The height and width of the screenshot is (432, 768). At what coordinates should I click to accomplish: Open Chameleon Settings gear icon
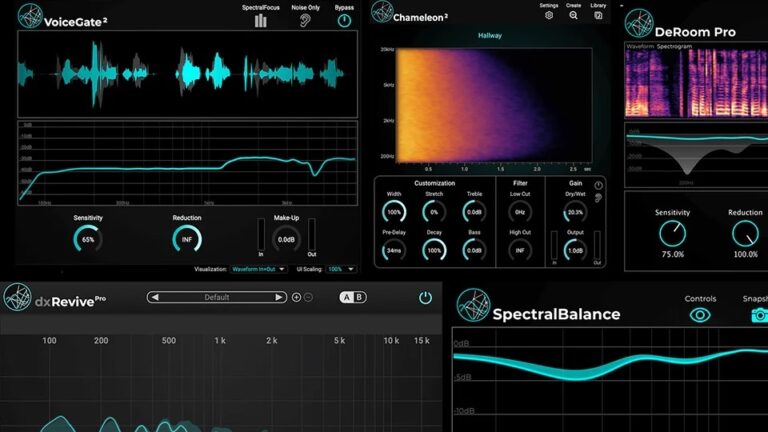click(x=549, y=15)
